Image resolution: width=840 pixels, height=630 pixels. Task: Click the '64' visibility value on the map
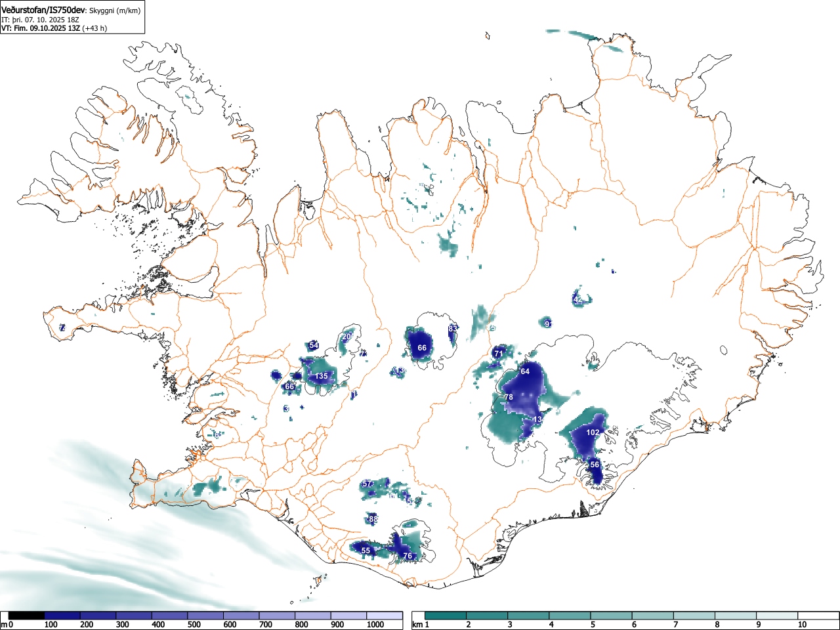click(x=525, y=371)
